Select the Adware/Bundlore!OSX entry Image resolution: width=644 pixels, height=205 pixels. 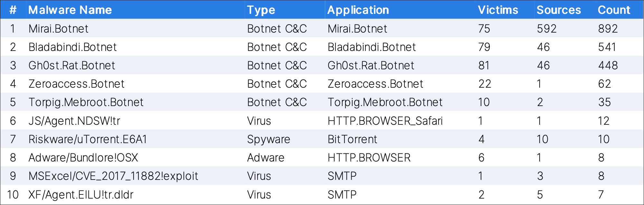click(x=83, y=158)
